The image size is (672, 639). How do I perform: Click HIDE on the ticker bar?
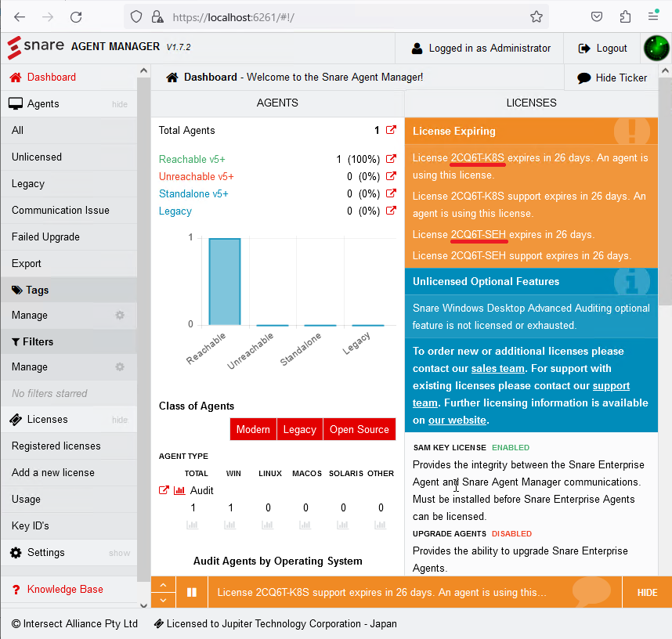coord(647,592)
